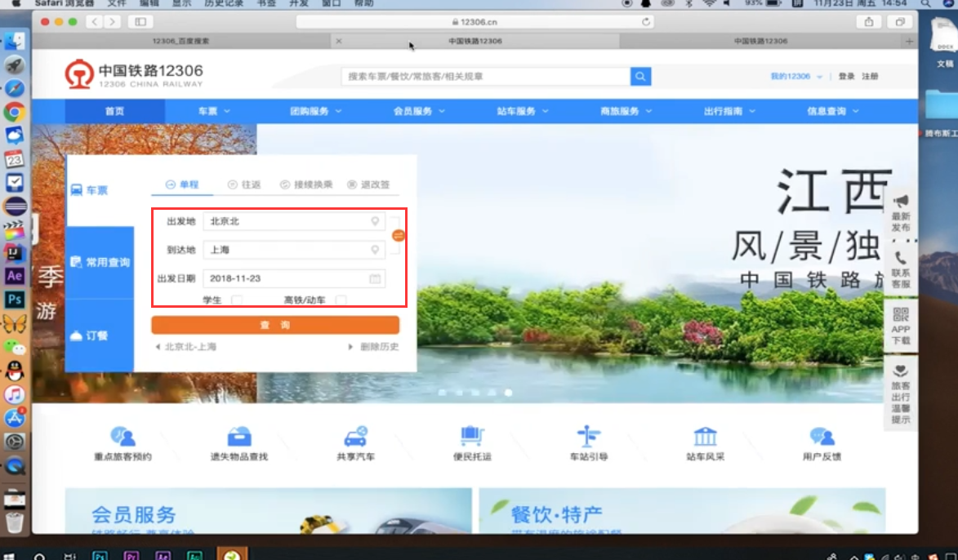The image size is (958, 560).
Task: Select the 往返 trip option
Action: pyautogui.click(x=244, y=184)
